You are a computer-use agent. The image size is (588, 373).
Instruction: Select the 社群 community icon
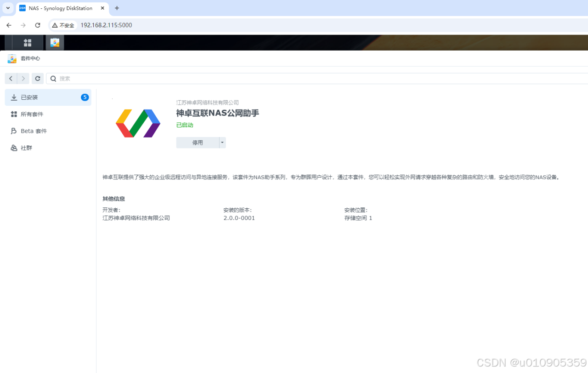pyautogui.click(x=14, y=148)
